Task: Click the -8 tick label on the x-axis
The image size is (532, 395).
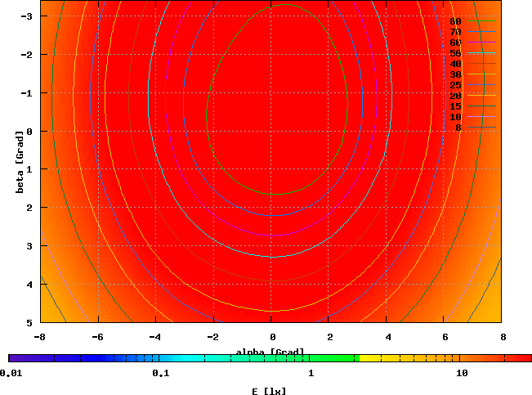Action: tap(40, 336)
